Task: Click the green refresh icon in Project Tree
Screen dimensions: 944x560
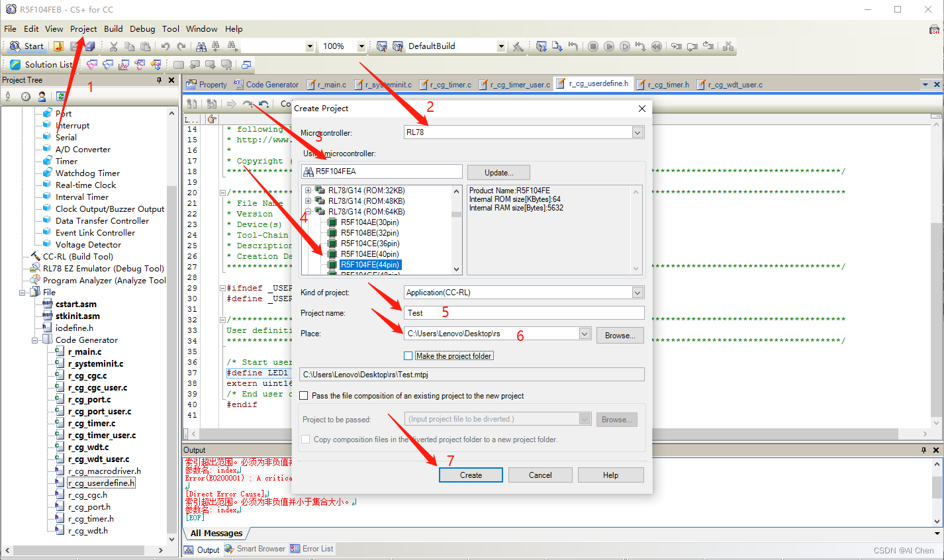Action: [60, 96]
